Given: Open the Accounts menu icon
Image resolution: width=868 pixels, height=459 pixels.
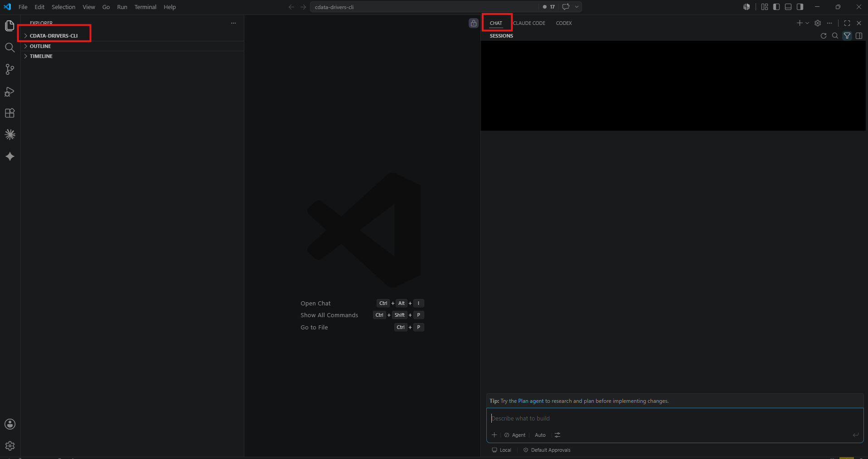Looking at the screenshot, I should click(10, 424).
